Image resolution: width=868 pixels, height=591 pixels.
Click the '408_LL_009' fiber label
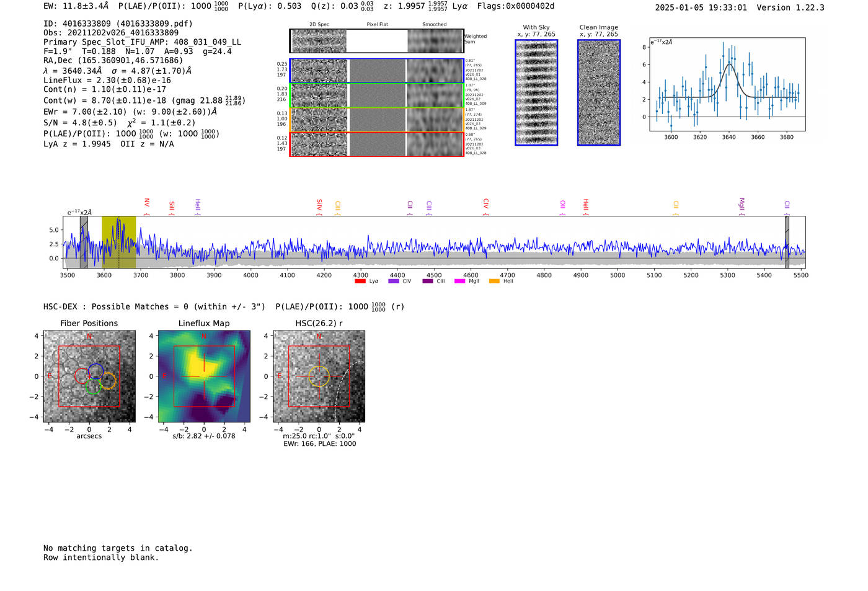click(476, 104)
